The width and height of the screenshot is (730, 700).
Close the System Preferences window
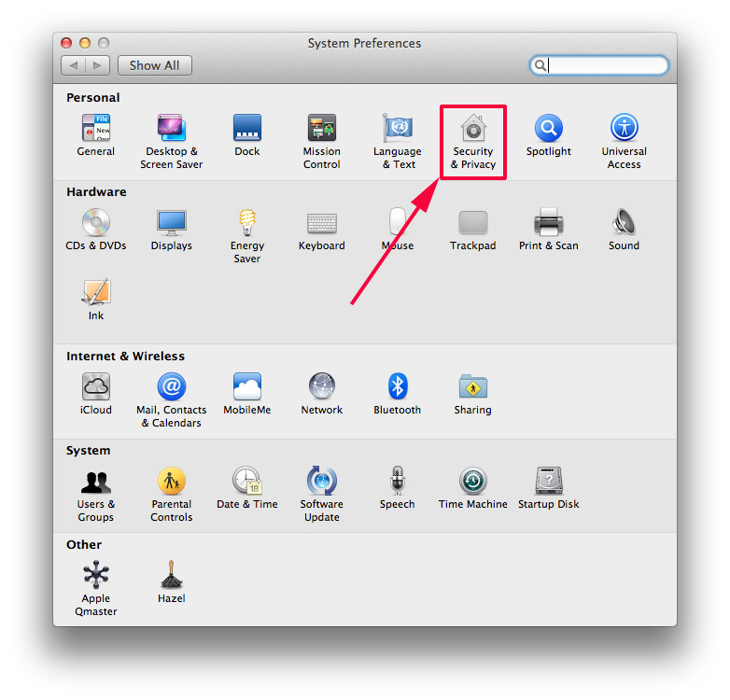click(66, 43)
